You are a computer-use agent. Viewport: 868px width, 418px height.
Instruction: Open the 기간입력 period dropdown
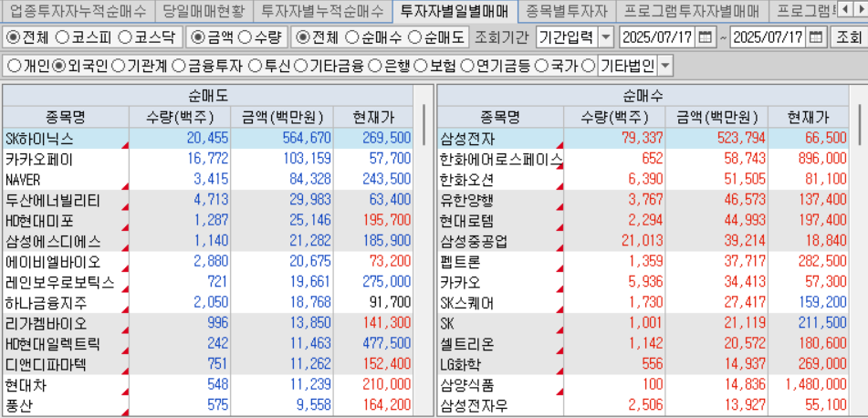click(607, 37)
